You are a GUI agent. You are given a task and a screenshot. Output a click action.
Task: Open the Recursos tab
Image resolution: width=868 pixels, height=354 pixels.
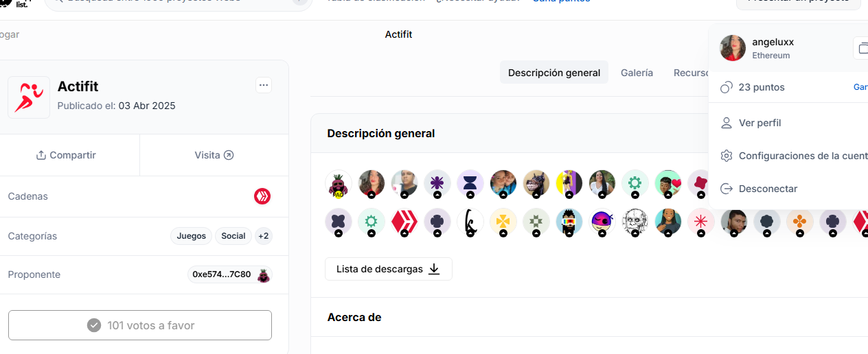(x=691, y=73)
